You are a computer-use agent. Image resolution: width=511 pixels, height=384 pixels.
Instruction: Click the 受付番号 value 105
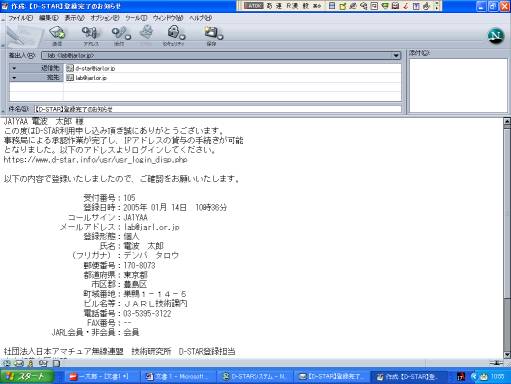tap(129, 198)
